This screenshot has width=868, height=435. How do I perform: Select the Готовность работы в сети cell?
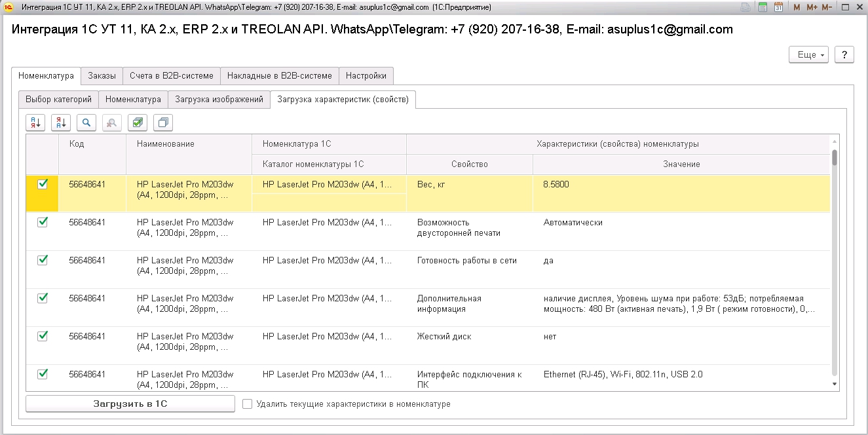point(470,269)
